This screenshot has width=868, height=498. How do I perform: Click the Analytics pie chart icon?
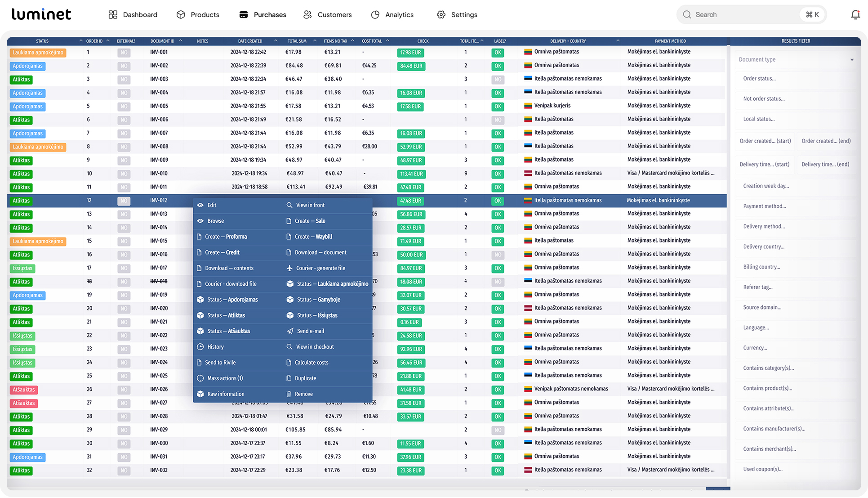[x=375, y=15]
